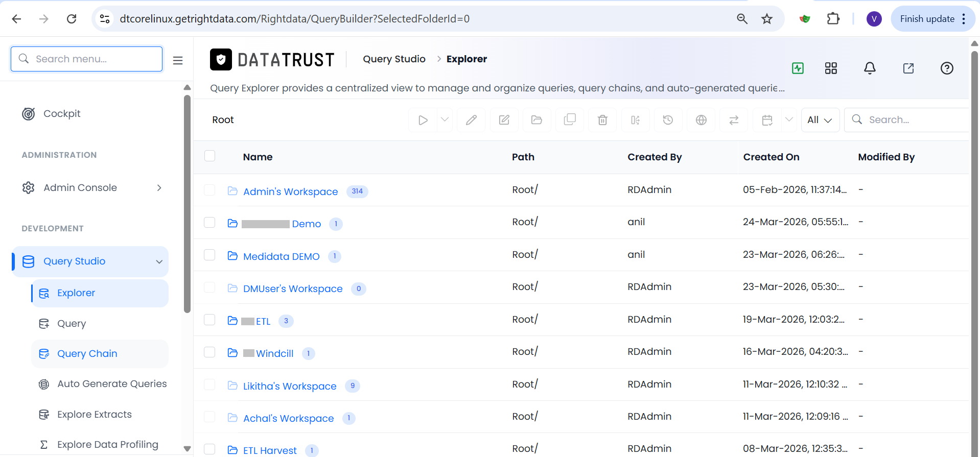Open the Medidata DEMO folder link
The width and height of the screenshot is (980, 457).
coord(282,256)
